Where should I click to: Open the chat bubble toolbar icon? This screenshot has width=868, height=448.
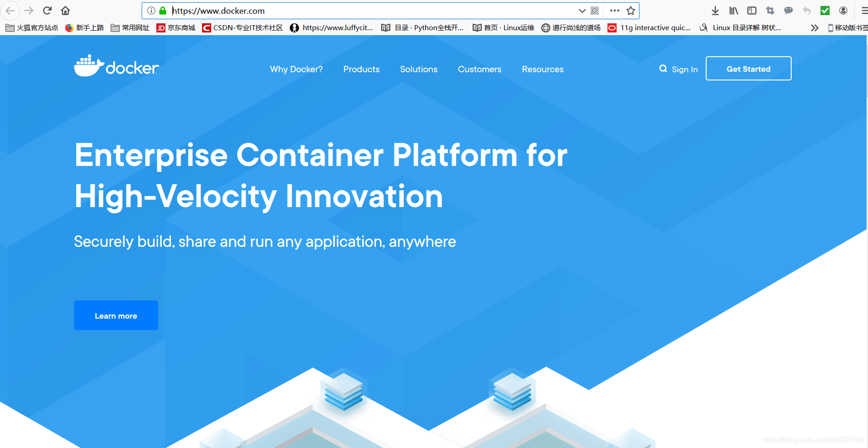788,11
